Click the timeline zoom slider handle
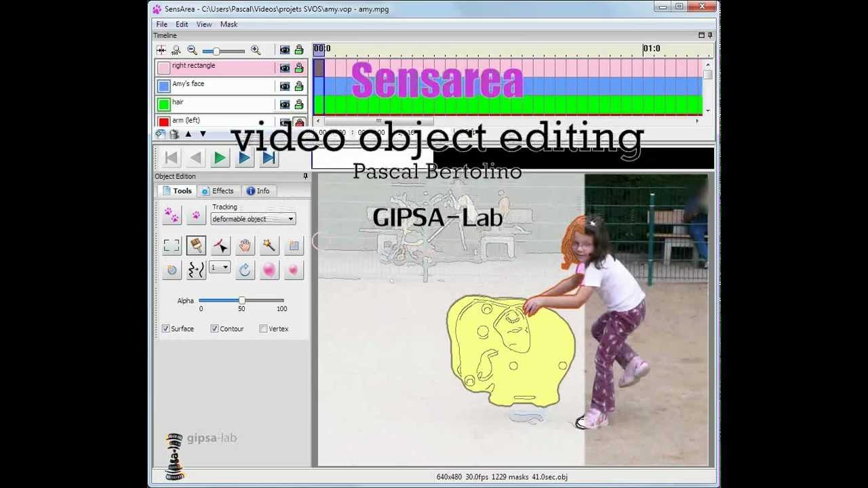The height and width of the screenshot is (488, 868). [x=216, y=51]
